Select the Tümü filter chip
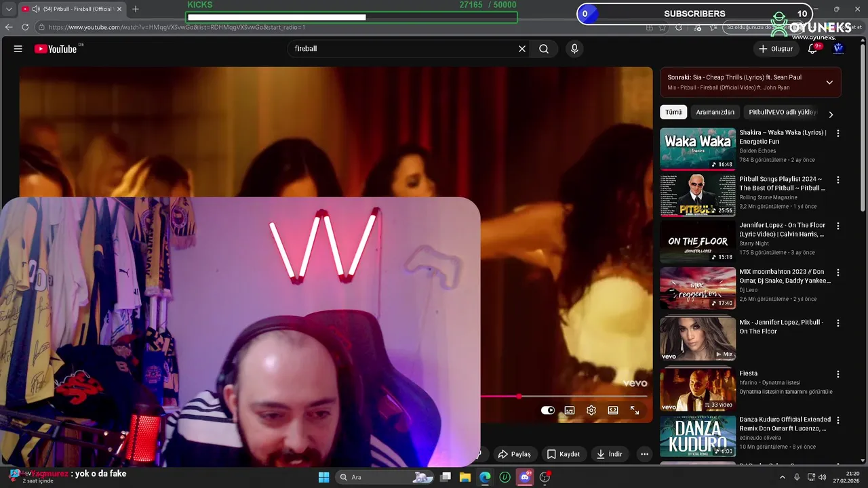The width and height of the screenshot is (868, 488). click(673, 112)
